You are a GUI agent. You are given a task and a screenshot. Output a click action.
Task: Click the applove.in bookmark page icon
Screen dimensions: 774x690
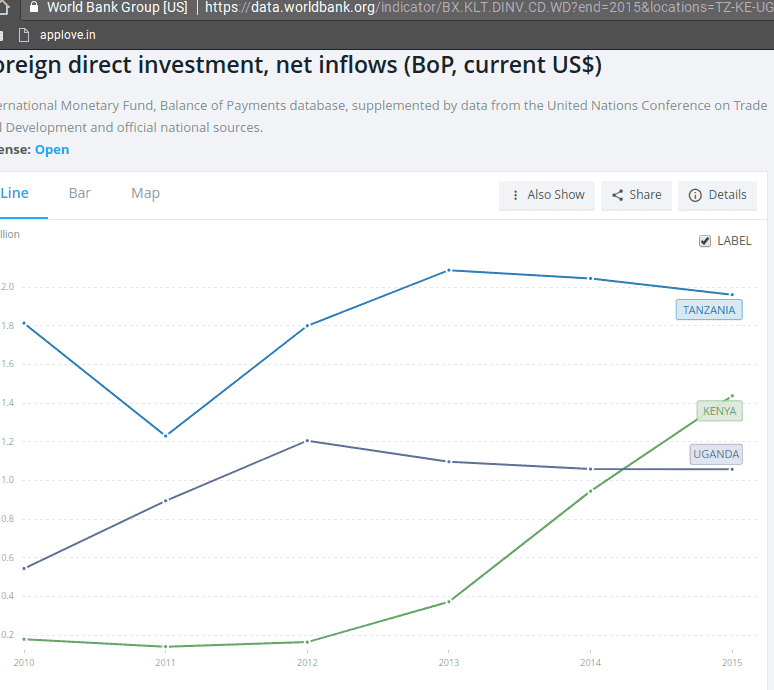[x=24, y=35]
